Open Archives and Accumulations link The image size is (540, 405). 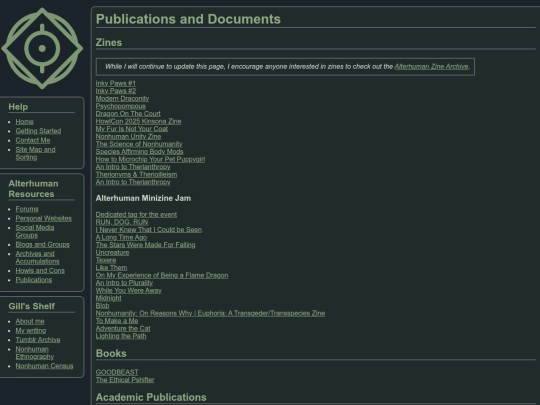click(37, 258)
